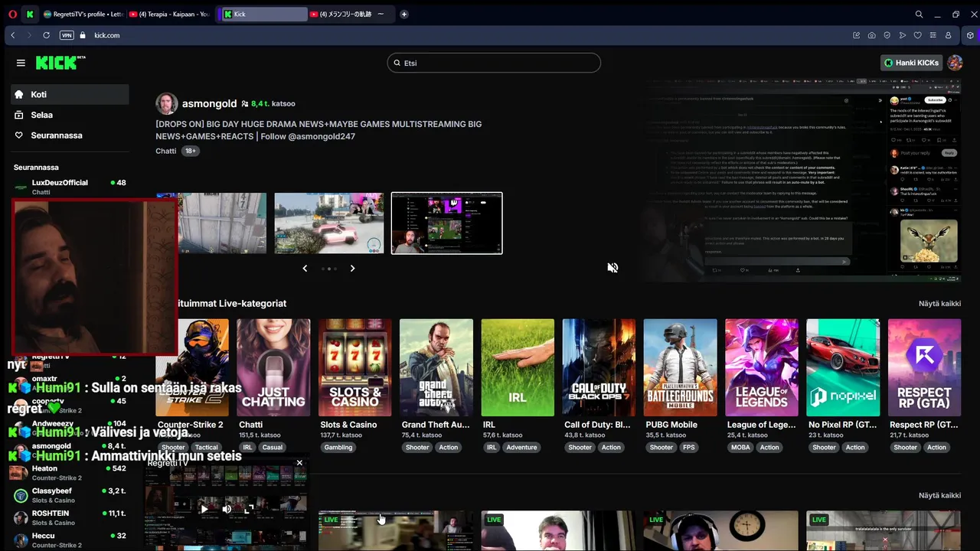Open the pinned Kick tab
This screenshot has width=980, height=551.
pyautogui.click(x=30, y=14)
